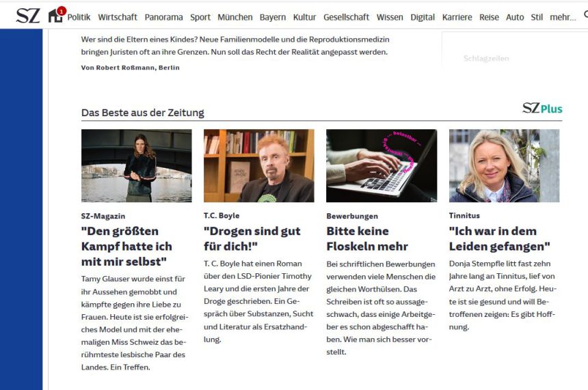588x390 pixels.
Task: Open the Politik section
Action: coord(79,17)
